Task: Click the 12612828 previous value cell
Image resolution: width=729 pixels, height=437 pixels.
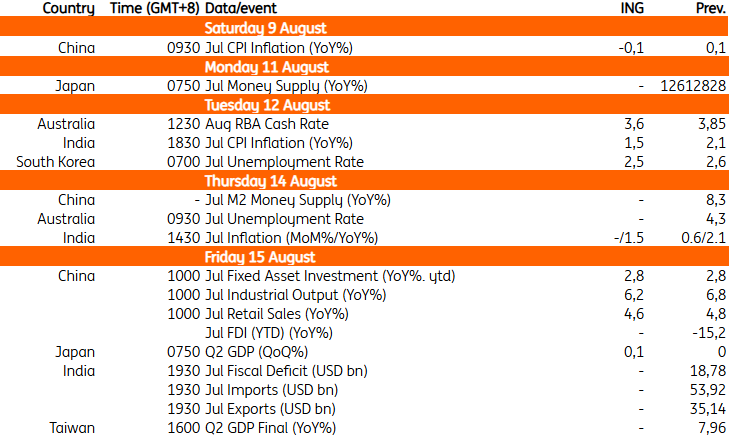Action: pyautogui.click(x=692, y=86)
